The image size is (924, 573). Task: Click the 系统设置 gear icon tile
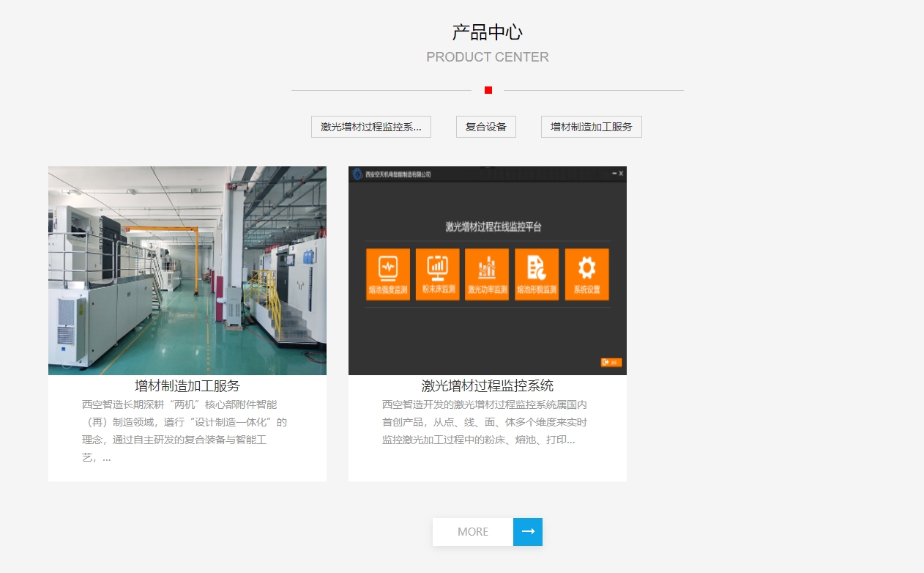click(586, 274)
